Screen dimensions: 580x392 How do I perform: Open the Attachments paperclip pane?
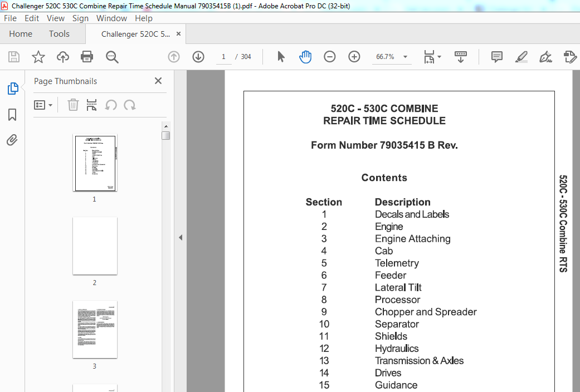point(12,140)
